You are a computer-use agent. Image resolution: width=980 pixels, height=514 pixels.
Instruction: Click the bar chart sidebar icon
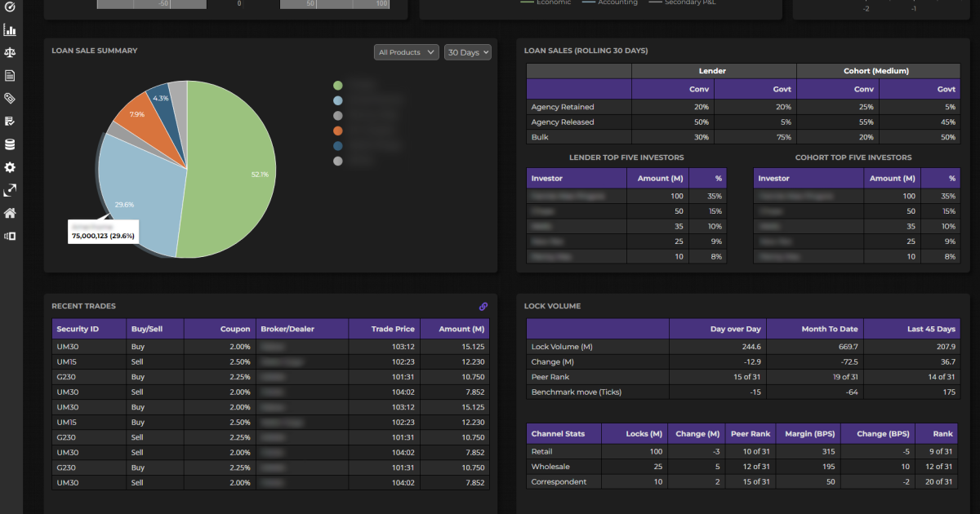10,30
